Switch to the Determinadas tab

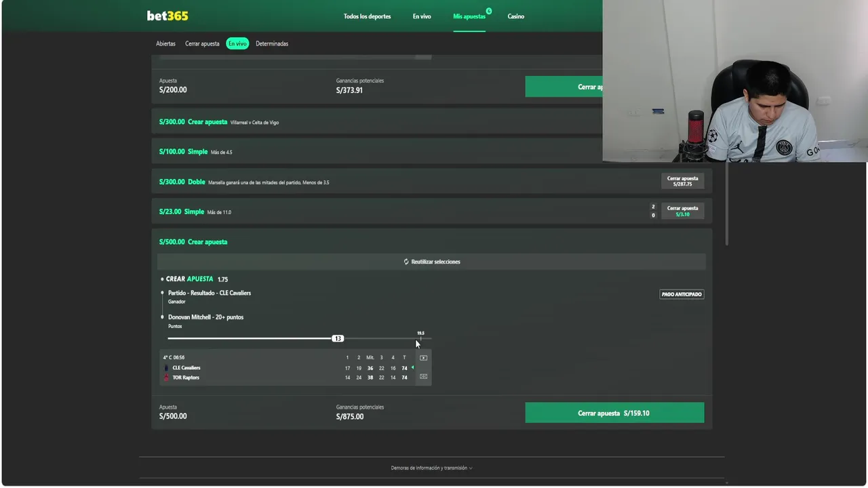272,43
